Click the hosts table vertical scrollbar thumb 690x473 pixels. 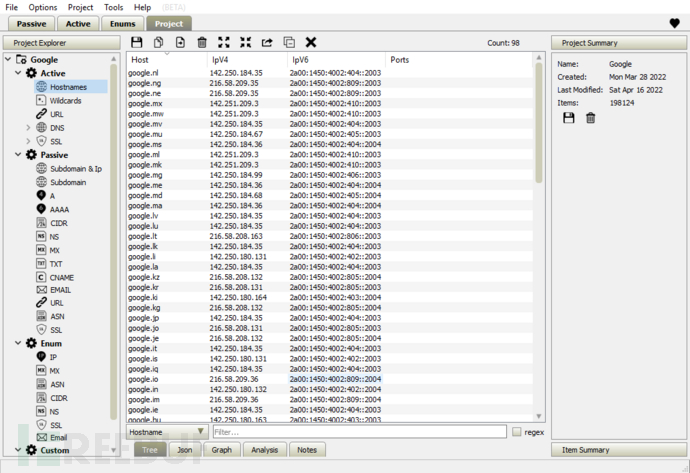(539, 123)
